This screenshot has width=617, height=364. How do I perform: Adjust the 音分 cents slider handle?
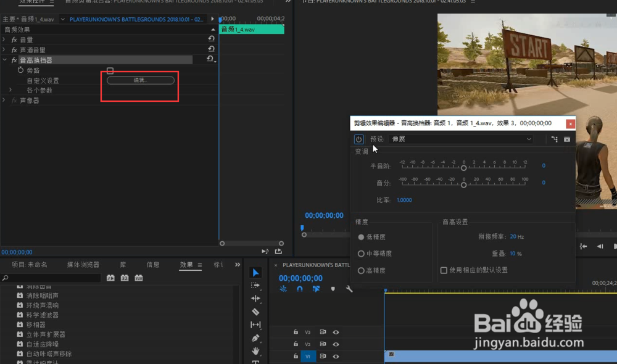click(x=463, y=185)
